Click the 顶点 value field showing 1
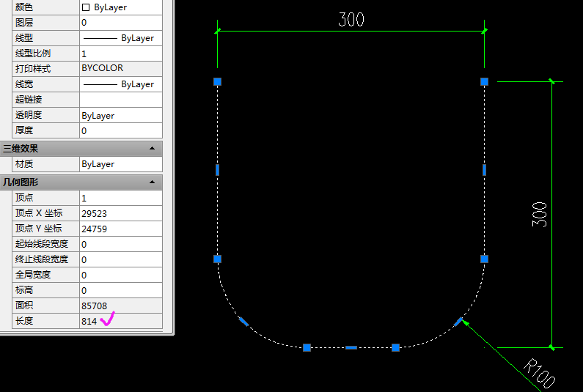The image size is (583, 392). (x=121, y=198)
